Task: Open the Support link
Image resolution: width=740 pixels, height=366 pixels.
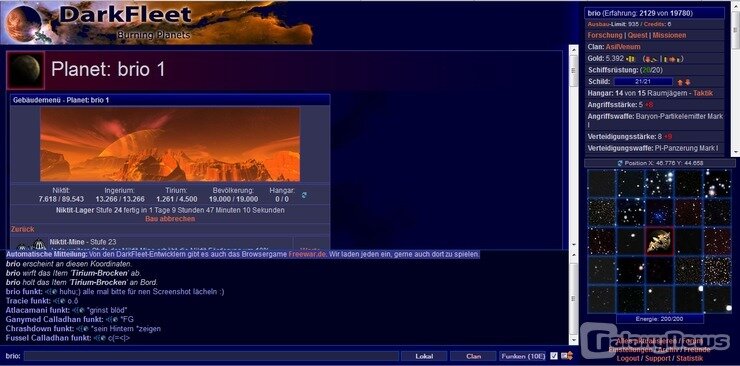Action: (657, 358)
